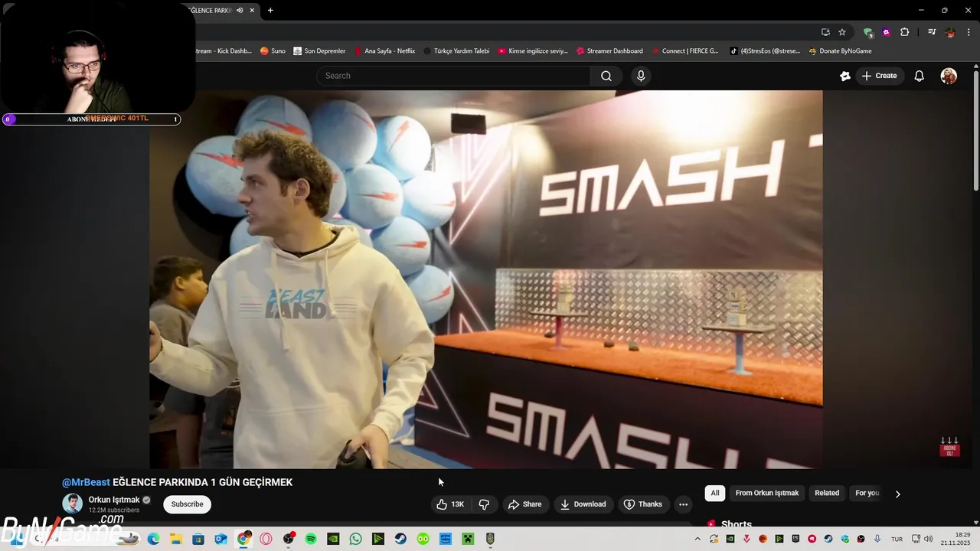Show hidden tray icons chevron

(x=697, y=539)
